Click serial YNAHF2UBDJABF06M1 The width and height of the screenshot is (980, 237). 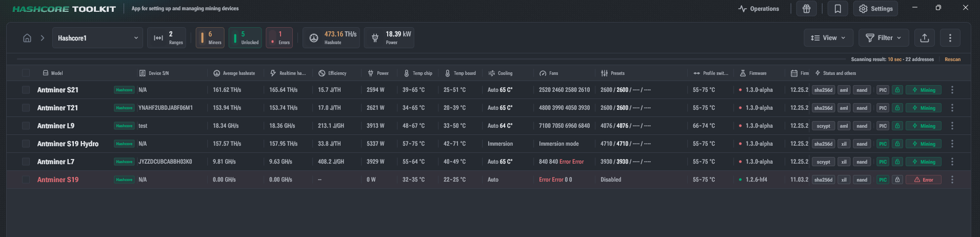point(166,108)
